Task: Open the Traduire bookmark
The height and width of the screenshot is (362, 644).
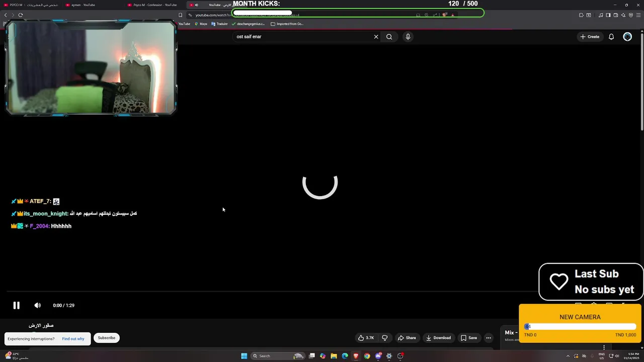Action: [x=219, y=24]
